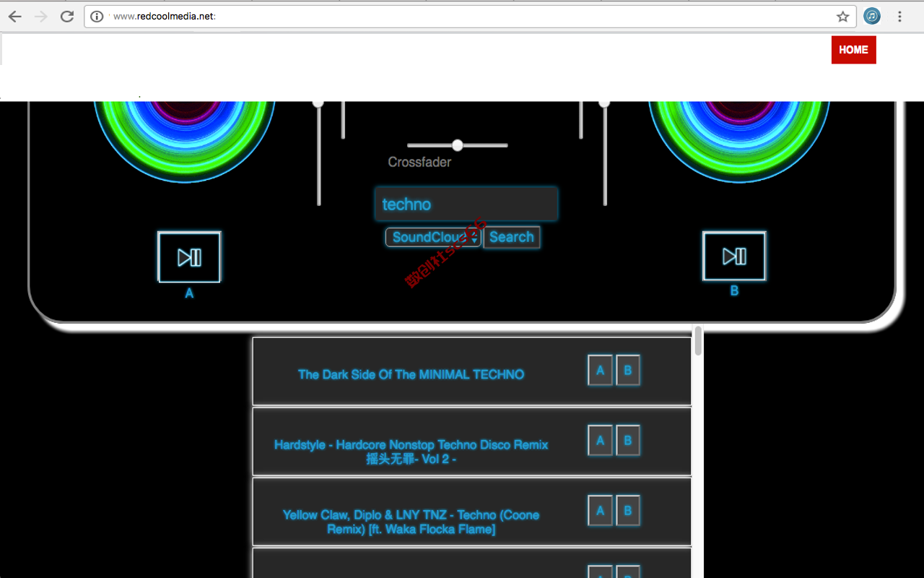Toggle play/pause on deck B
Image resolution: width=924 pixels, height=578 pixels.
734,256
